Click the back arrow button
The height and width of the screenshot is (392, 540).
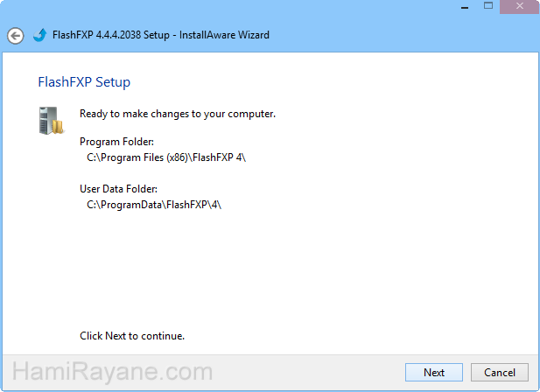[x=16, y=36]
